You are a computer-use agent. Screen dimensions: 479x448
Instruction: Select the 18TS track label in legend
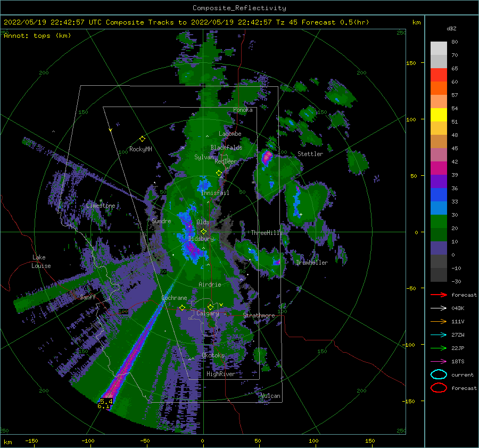(458, 362)
